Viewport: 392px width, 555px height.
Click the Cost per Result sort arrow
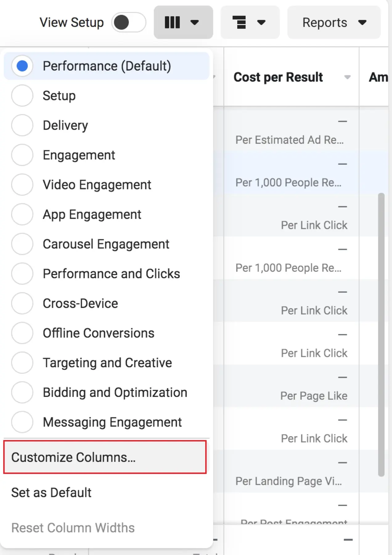(347, 77)
